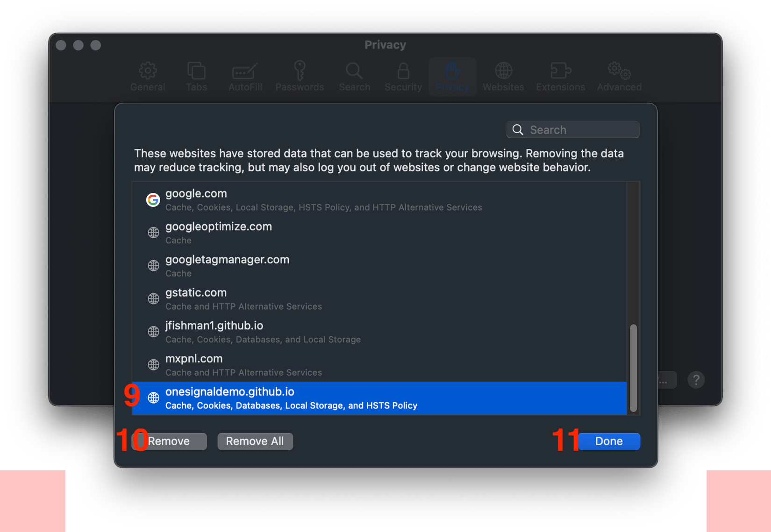Screen dimensions: 771x532
Task: Select the mxpnl.com entry
Action: pos(379,365)
